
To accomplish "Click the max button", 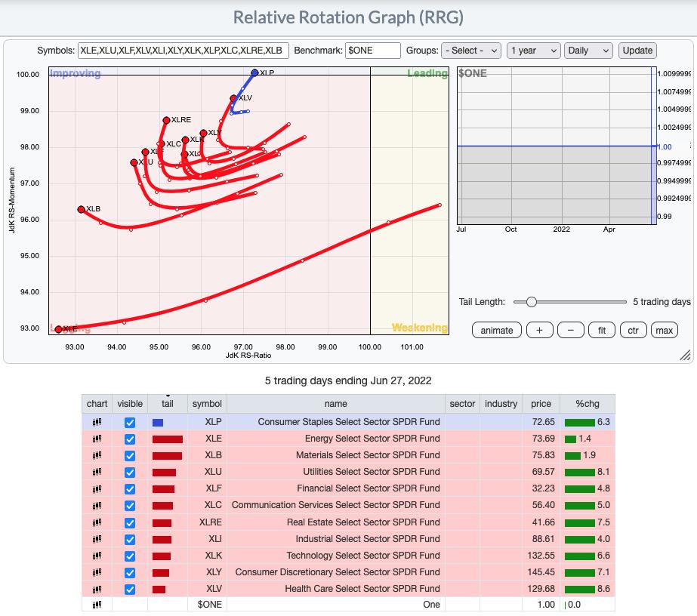I will pyautogui.click(x=664, y=330).
